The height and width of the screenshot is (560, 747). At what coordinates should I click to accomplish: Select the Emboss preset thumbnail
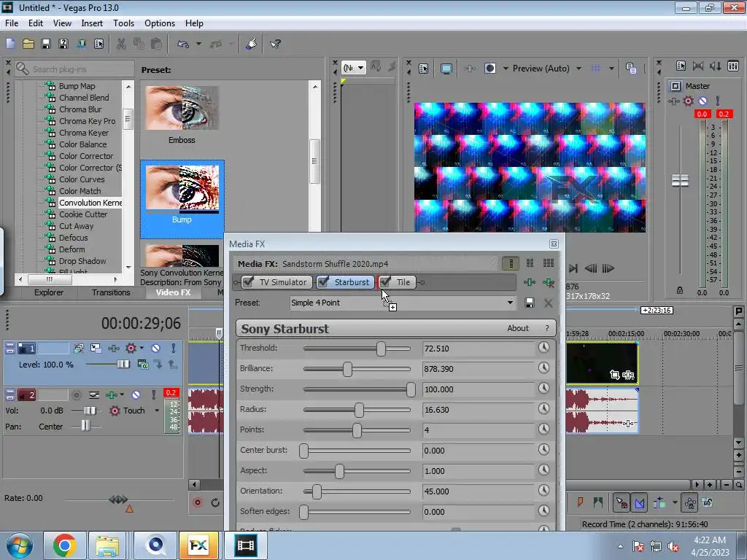[x=182, y=108]
